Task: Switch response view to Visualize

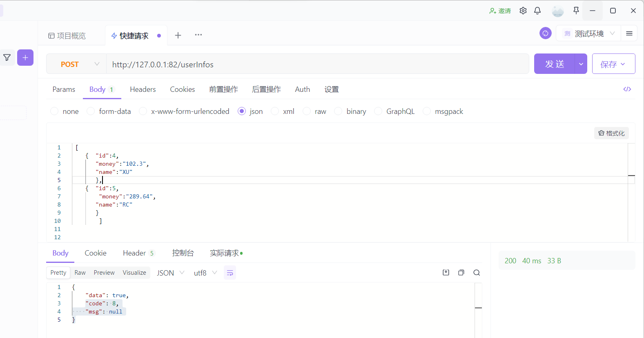Action: point(134,273)
